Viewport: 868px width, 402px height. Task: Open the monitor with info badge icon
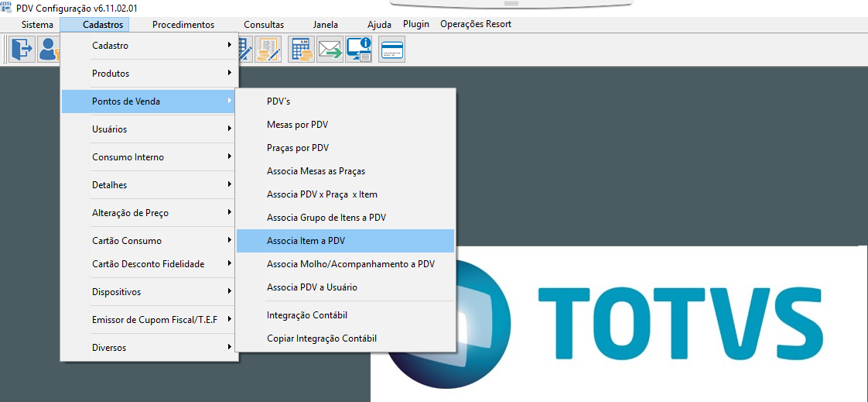359,50
